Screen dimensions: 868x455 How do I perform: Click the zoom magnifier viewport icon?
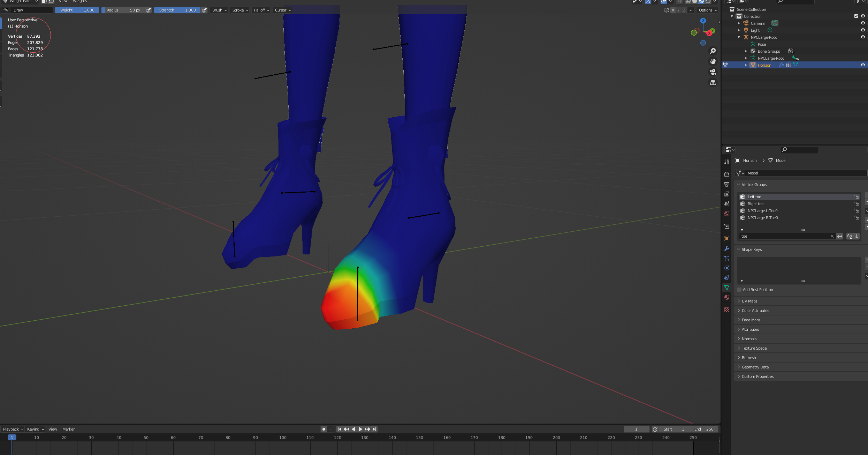pyautogui.click(x=713, y=51)
